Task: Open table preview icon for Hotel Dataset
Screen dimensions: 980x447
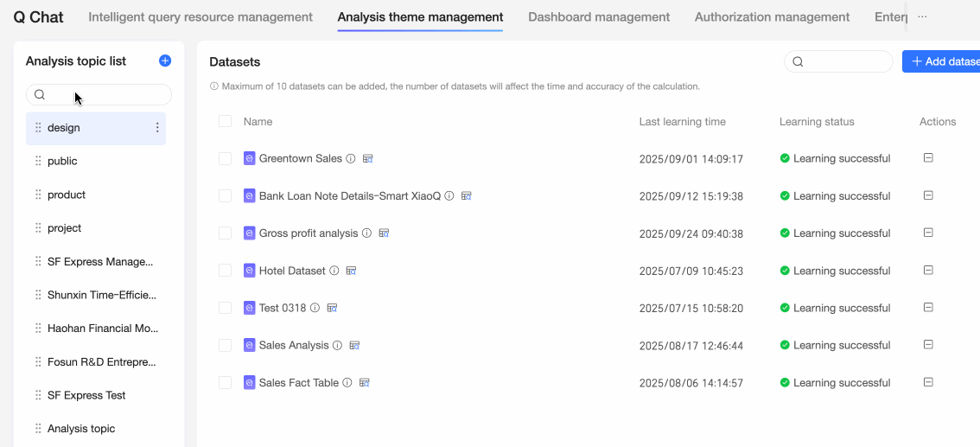Action: pos(352,271)
